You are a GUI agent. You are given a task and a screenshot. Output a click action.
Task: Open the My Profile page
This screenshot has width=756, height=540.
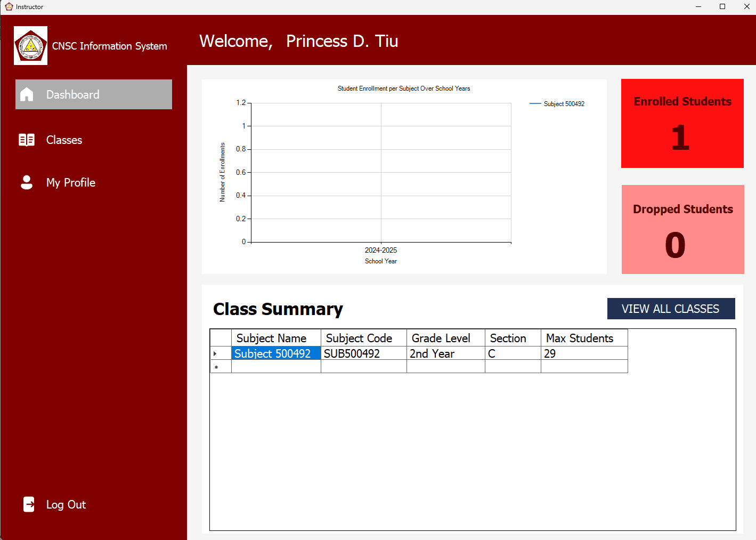(x=70, y=182)
